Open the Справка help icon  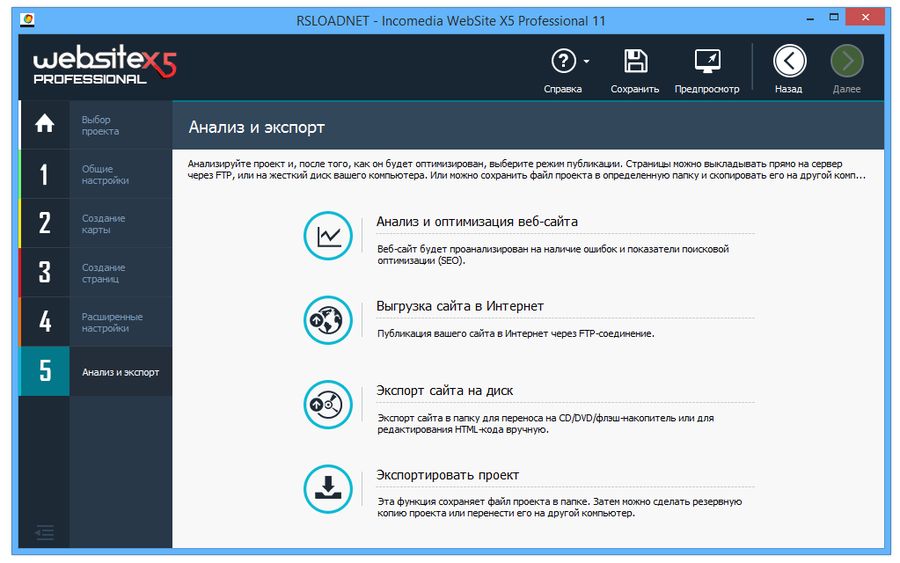[x=563, y=61]
